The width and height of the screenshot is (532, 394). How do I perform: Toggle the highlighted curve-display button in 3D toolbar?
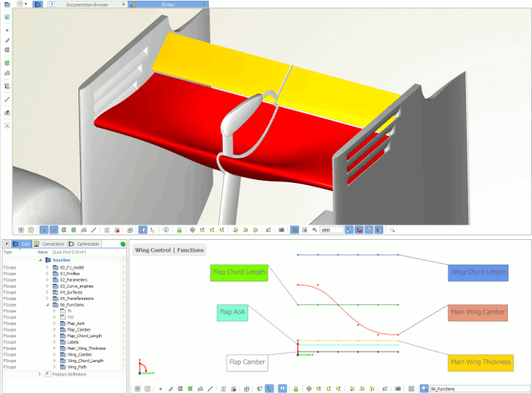point(54,230)
